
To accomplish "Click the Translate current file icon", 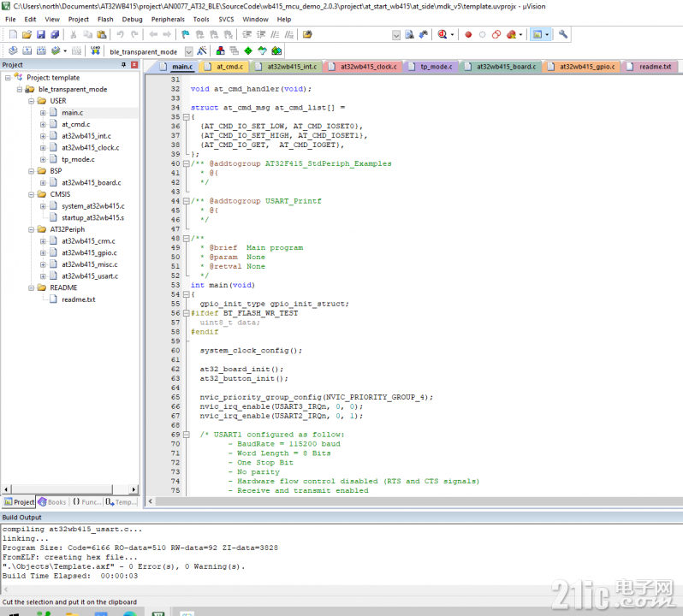I will 13,51.
